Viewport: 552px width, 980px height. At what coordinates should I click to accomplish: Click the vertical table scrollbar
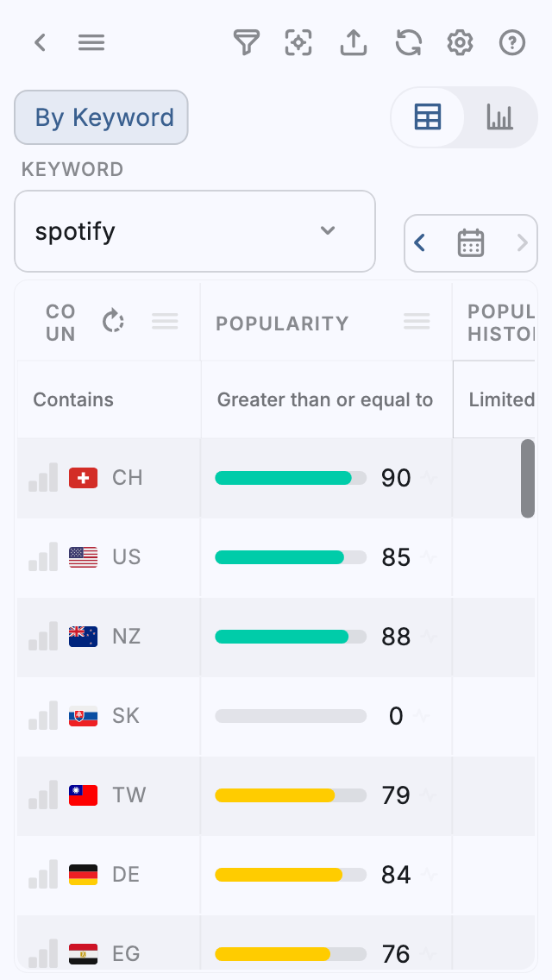(x=528, y=478)
